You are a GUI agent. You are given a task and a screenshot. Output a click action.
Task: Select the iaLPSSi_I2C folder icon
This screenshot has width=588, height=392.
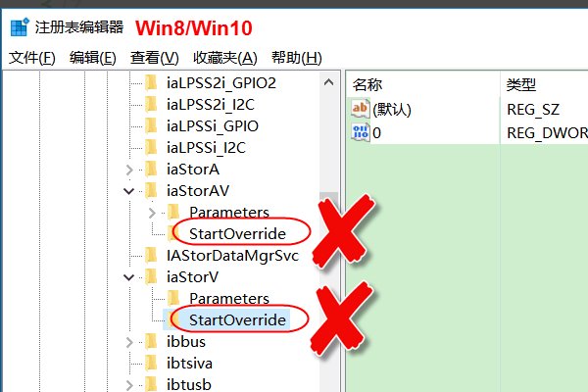pyautogui.click(x=151, y=147)
